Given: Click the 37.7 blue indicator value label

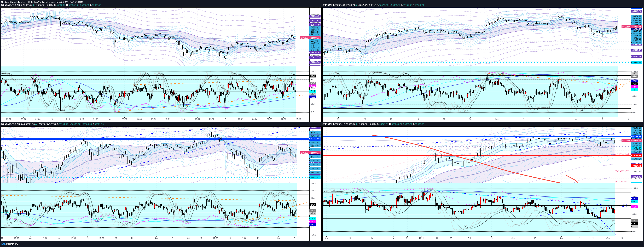Looking at the screenshot, I should [x=313, y=97].
